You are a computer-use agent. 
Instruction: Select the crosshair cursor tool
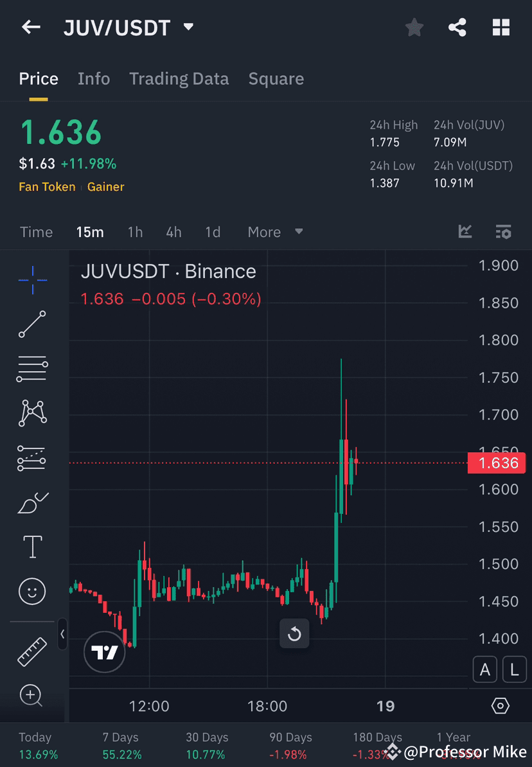pyautogui.click(x=32, y=281)
